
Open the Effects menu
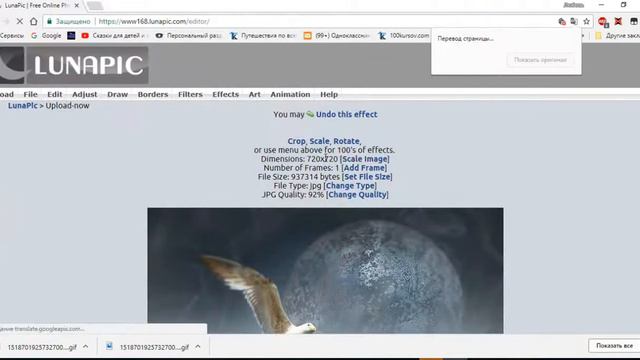pyautogui.click(x=225, y=94)
